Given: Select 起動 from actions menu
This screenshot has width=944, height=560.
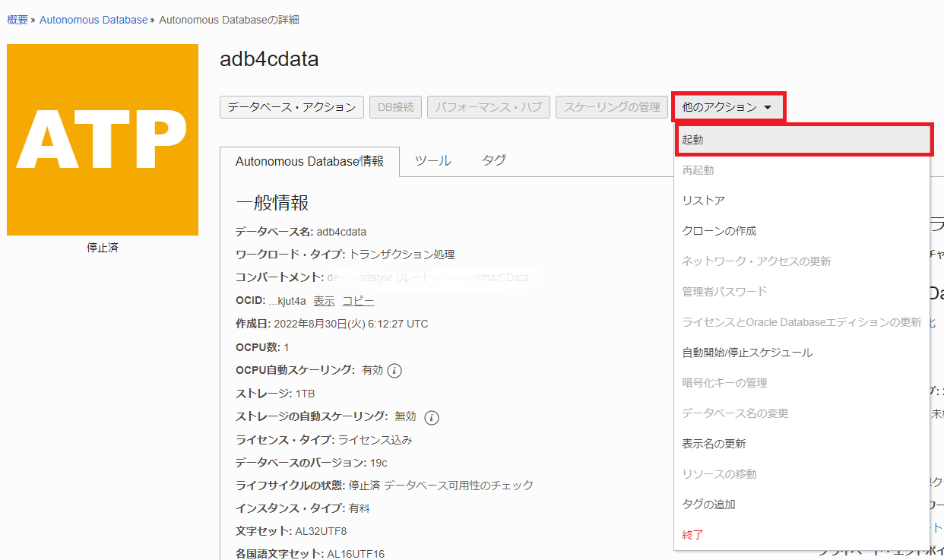Looking at the screenshot, I should [x=803, y=140].
